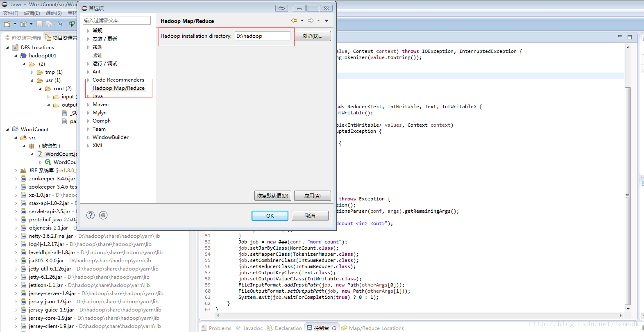Click the Declaration tab icon
Viewport: 644px width, 332px height.
pyautogui.click(x=270, y=328)
